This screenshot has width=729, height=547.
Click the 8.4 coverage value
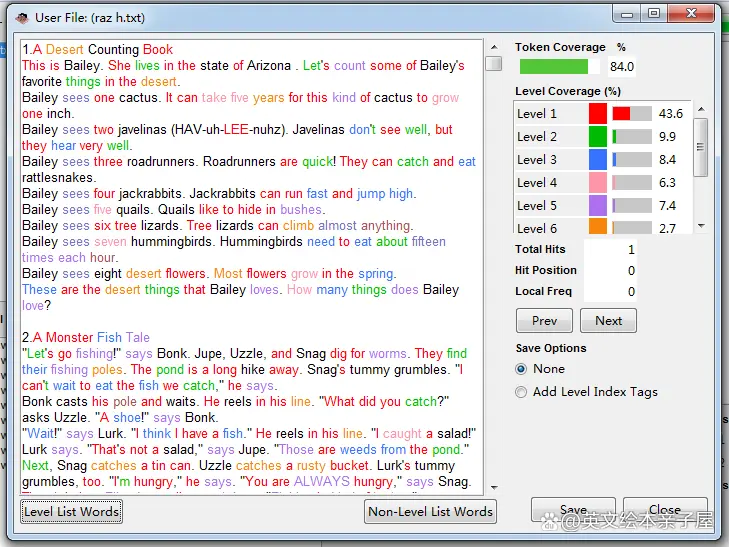click(x=667, y=159)
